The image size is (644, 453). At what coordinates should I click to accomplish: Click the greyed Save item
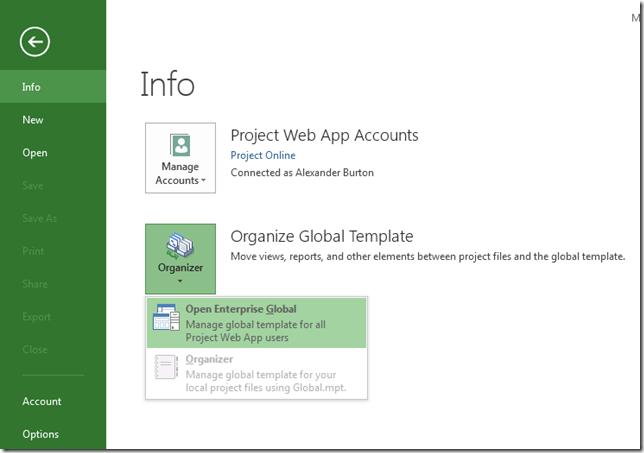[53, 185]
